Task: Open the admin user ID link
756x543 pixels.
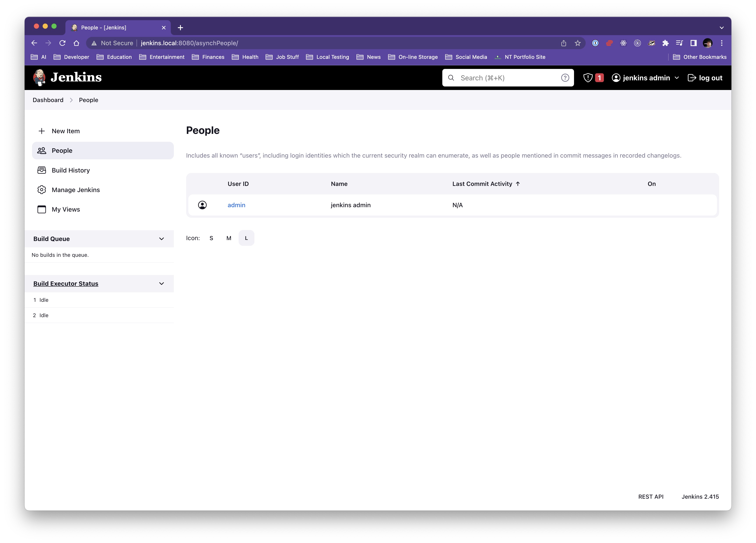Action: point(236,205)
